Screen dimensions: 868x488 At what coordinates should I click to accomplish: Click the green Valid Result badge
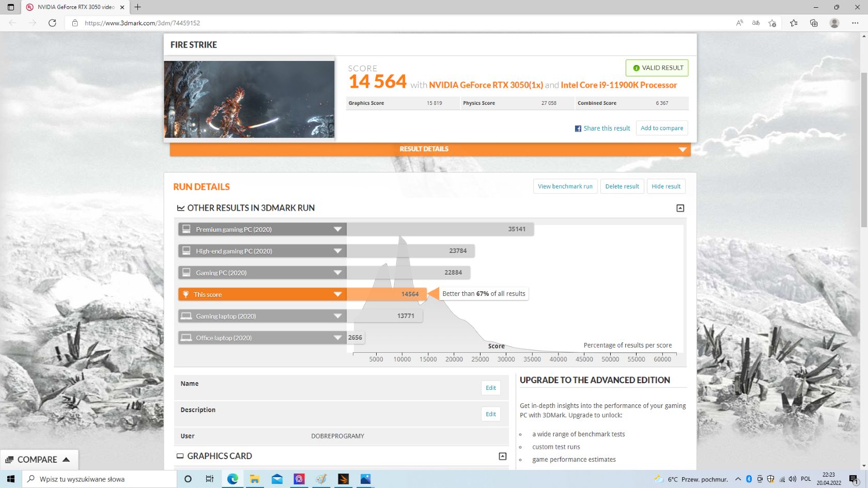[657, 68]
